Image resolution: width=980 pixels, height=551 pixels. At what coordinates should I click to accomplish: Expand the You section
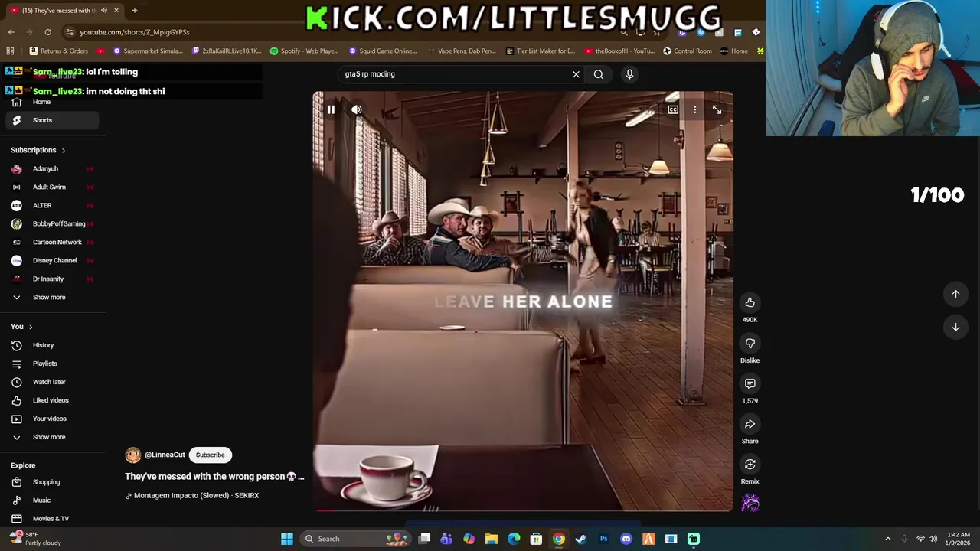(x=21, y=327)
